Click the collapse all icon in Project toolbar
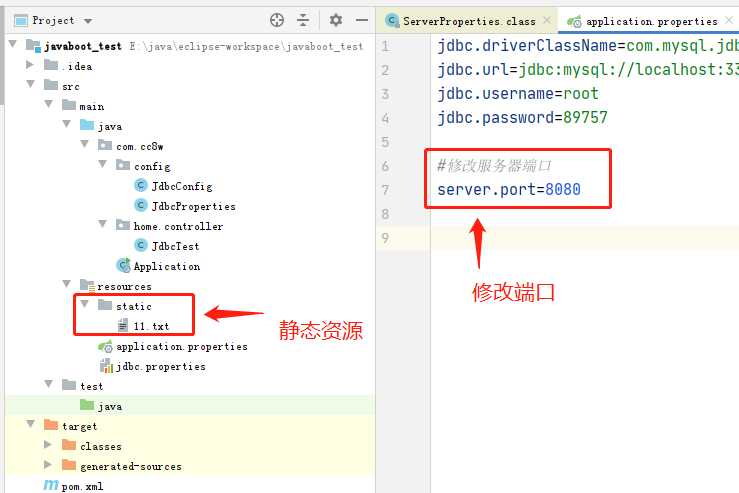739x493 pixels. (303, 20)
